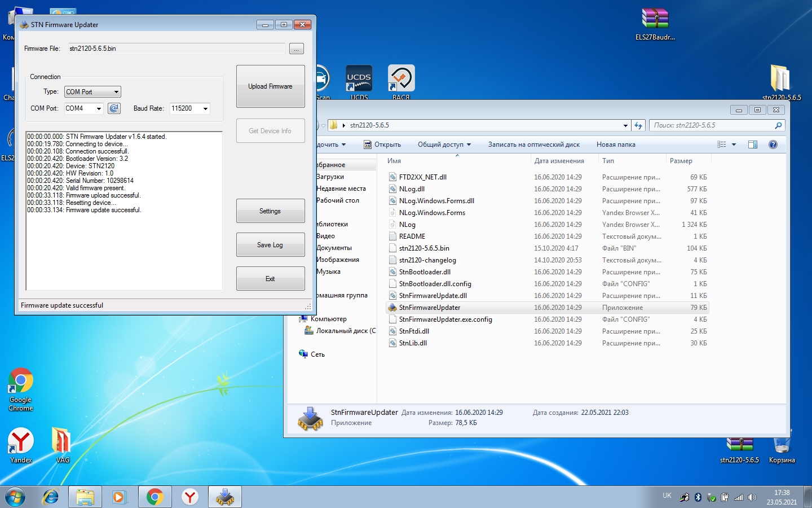Open the connection Type dropdown
Image resolution: width=812 pixels, height=508 pixels.
pyautogui.click(x=92, y=92)
